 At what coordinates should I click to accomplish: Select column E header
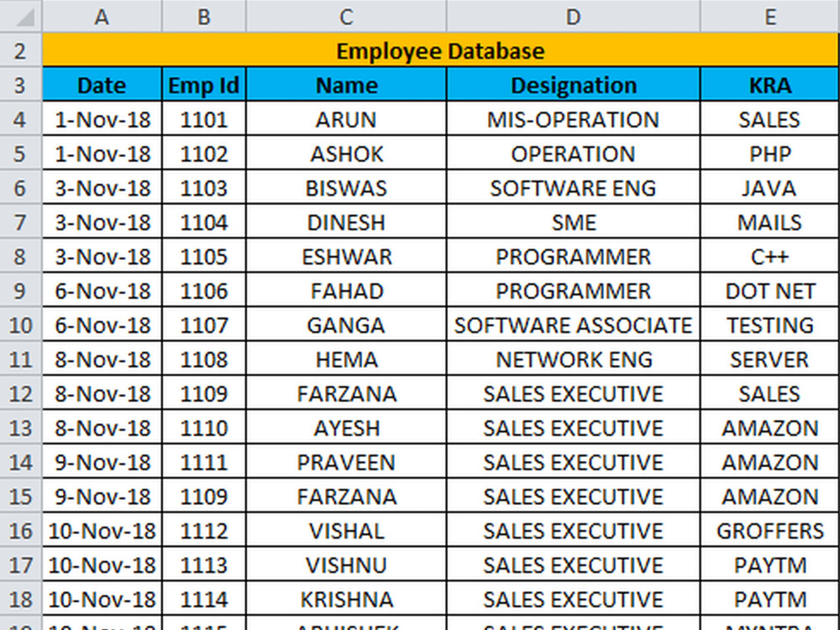[x=769, y=17]
